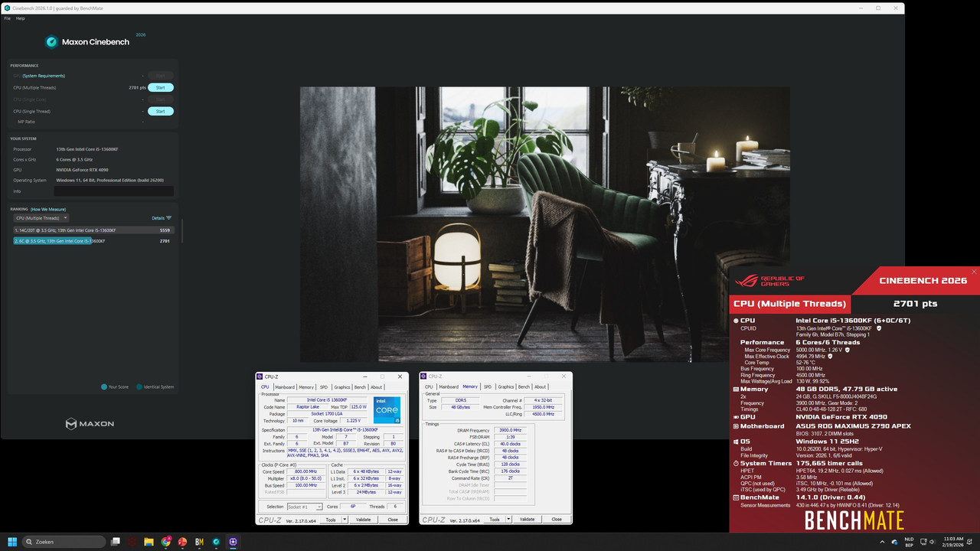Screen dimensions: 980x551
Task: Switch to CPU tab in right CPU-Z
Action: coord(429,387)
